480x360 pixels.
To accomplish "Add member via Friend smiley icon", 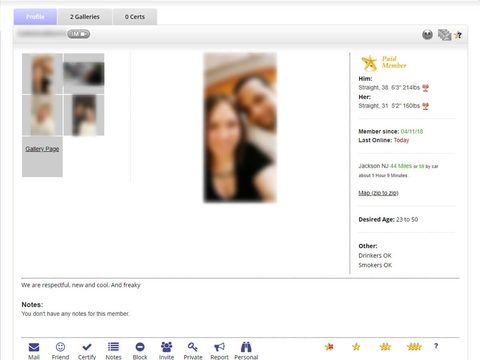I will [x=60, y=347].
